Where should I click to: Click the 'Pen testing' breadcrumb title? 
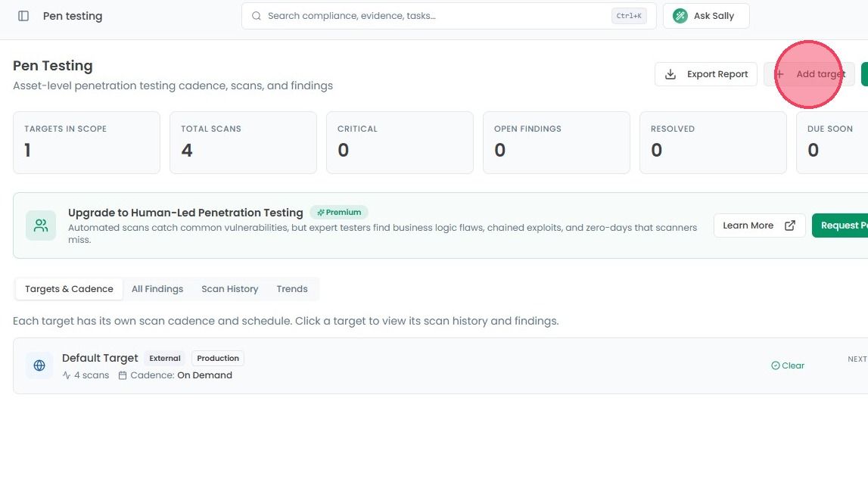click(x=73, y=16)
